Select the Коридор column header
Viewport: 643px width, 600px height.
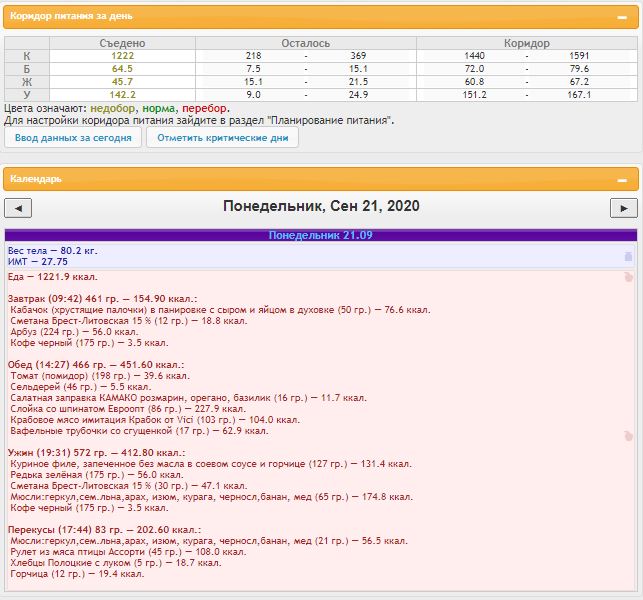tap(527, 43)
